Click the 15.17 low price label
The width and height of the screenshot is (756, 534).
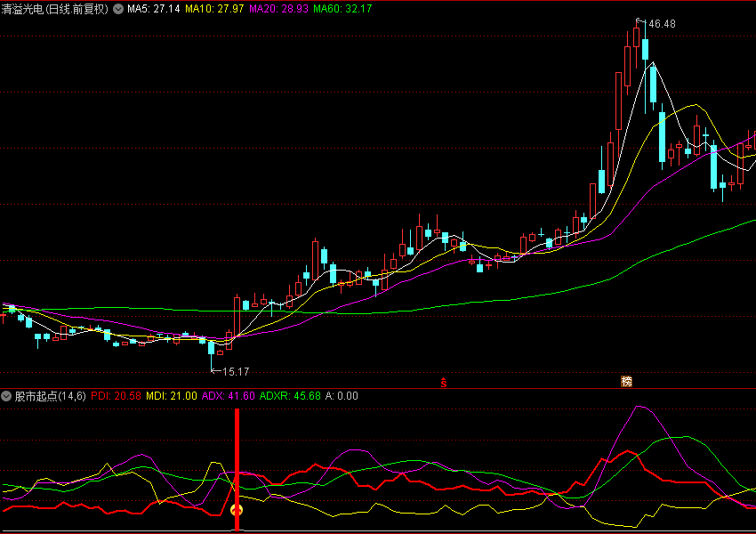(x=236, y=371)
